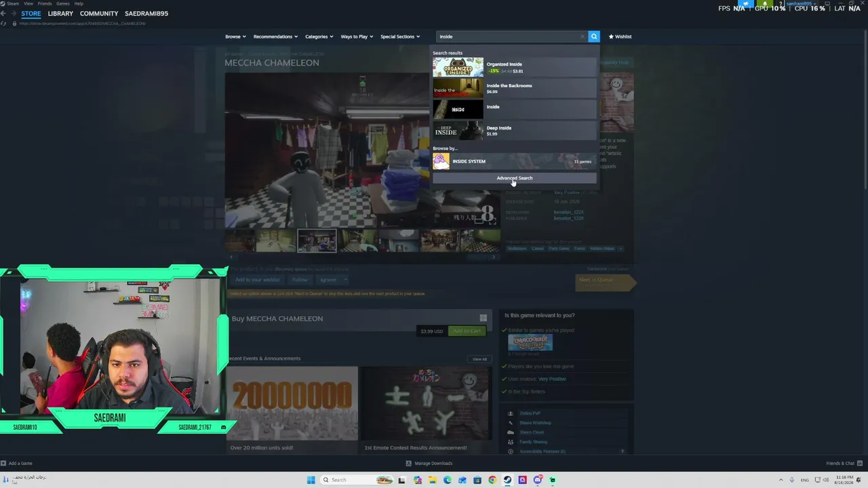Viewport: 868px width, 488px height.
Task: Click the Very Positive user reviews link
Action: tap(552, 379)
